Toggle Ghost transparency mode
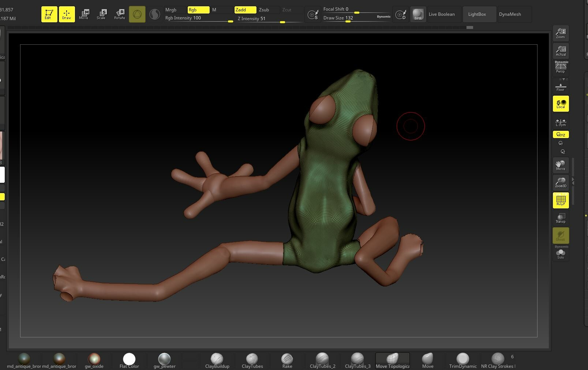This screenshot has height=370, width=588. 561,236
